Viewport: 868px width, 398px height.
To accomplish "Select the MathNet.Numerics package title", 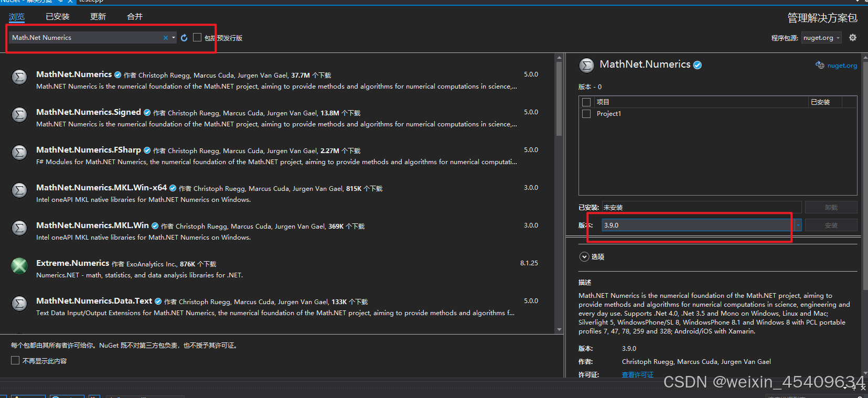I will point(74,74).
